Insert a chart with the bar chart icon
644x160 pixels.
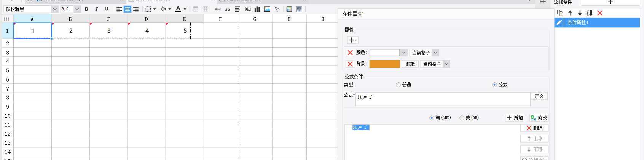coord(257,9)
